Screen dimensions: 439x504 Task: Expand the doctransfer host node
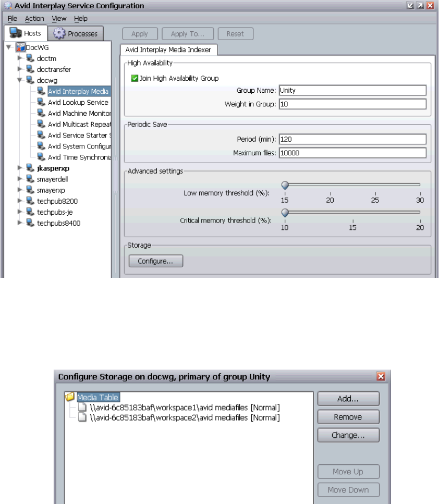[x=20, y=69]
